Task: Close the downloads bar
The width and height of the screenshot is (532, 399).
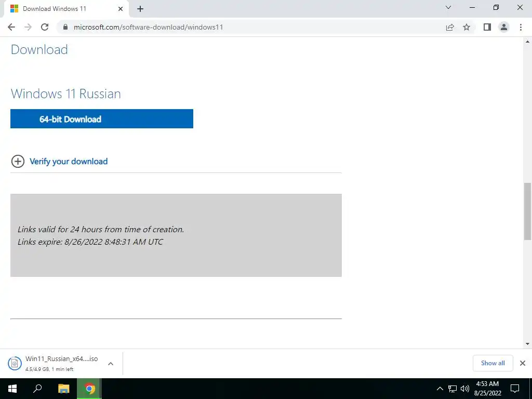Action: coord(523,363)
